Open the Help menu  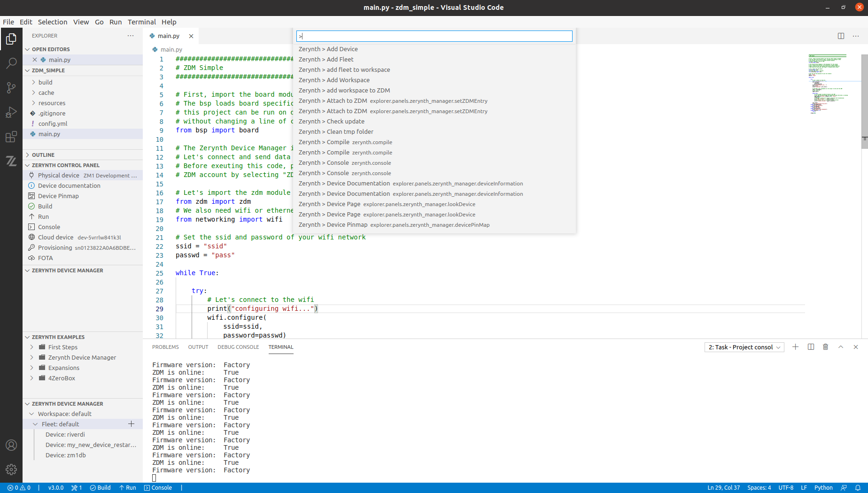coord(169,22)
